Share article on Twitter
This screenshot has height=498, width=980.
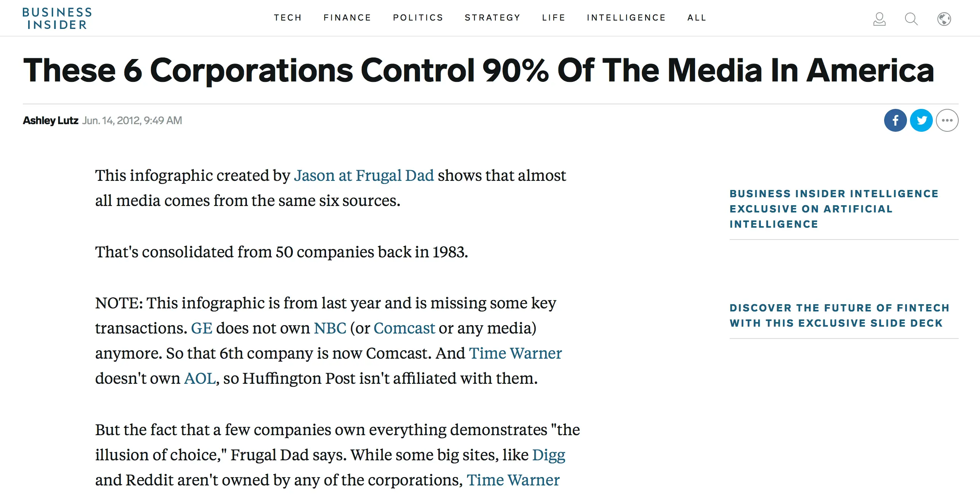point(921,120)
